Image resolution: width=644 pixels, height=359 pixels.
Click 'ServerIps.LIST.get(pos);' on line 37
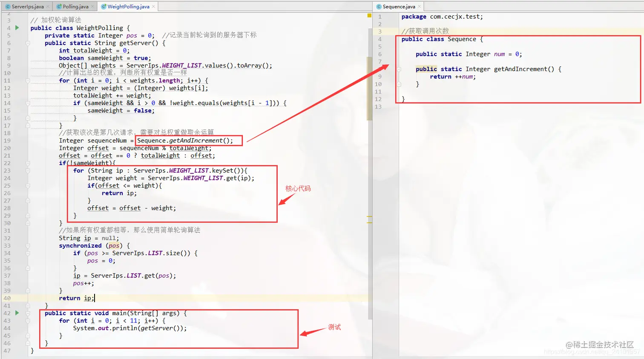133,276
